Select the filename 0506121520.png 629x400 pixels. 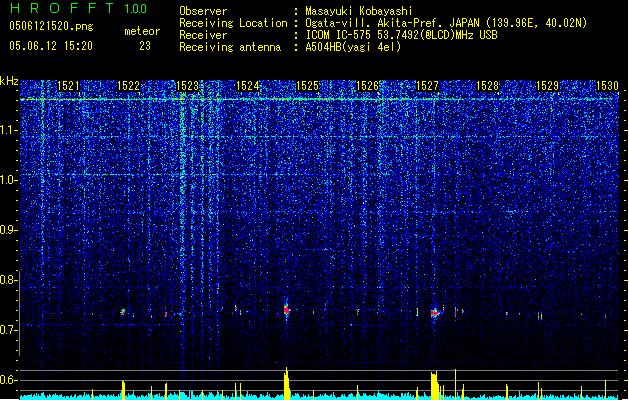(51, 26)
